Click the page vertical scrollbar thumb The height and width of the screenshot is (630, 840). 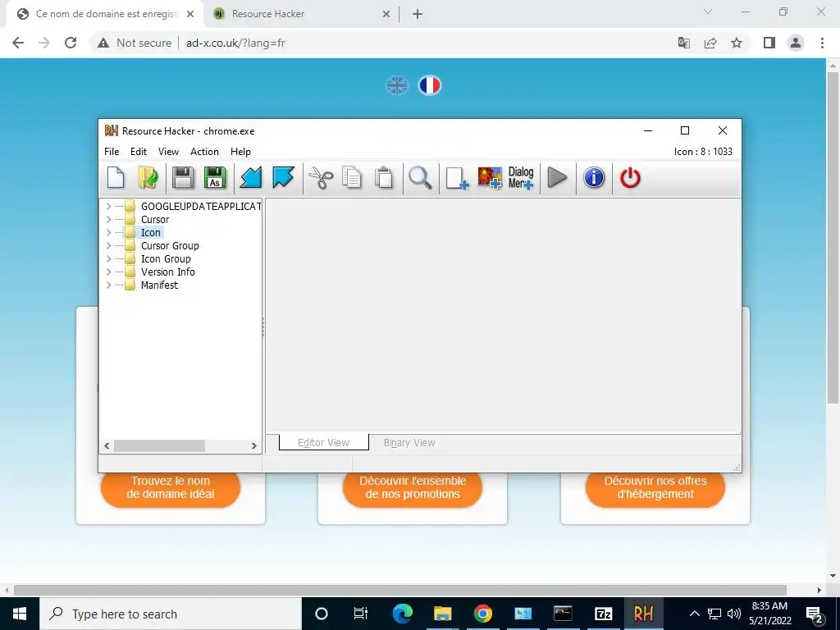(833, 237)
